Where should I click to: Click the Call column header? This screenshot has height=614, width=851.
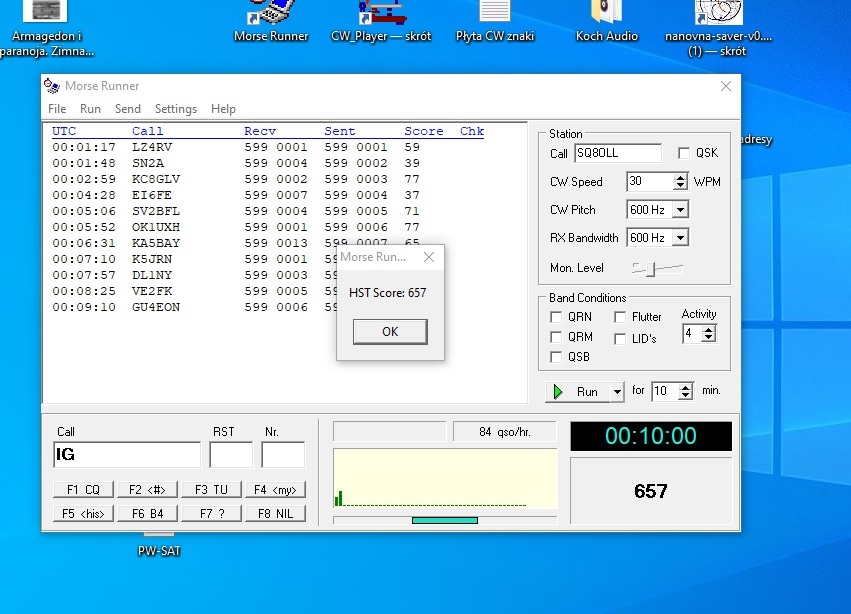(x=147, y=131)
